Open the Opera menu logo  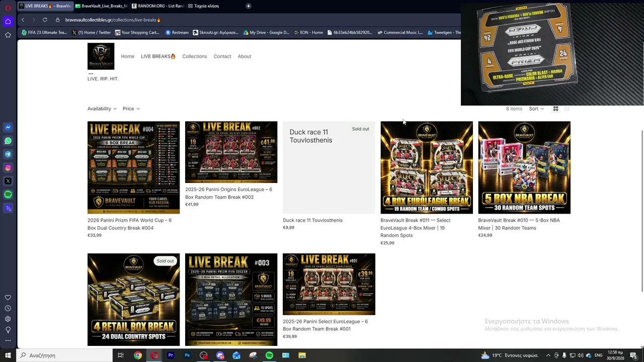tap(8, 7)
